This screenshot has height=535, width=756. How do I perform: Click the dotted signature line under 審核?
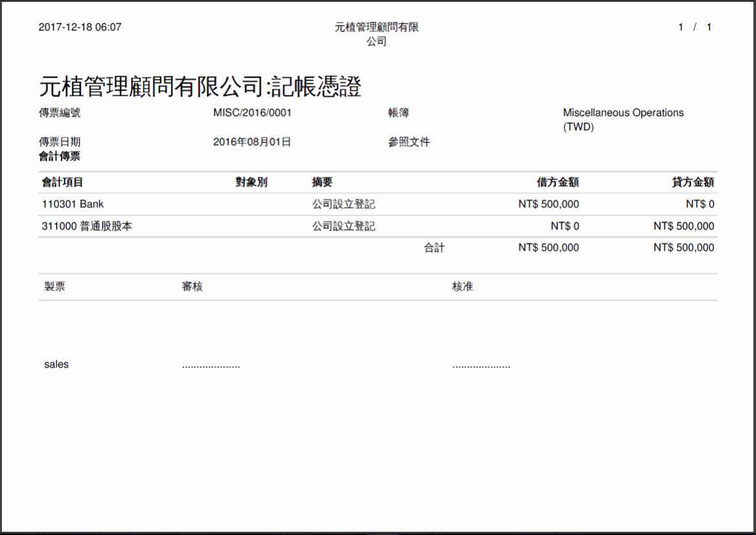click(x=211, y=367)
